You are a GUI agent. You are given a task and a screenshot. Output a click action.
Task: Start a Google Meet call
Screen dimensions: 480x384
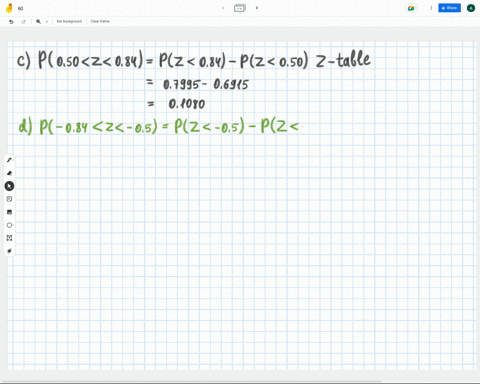411,8
